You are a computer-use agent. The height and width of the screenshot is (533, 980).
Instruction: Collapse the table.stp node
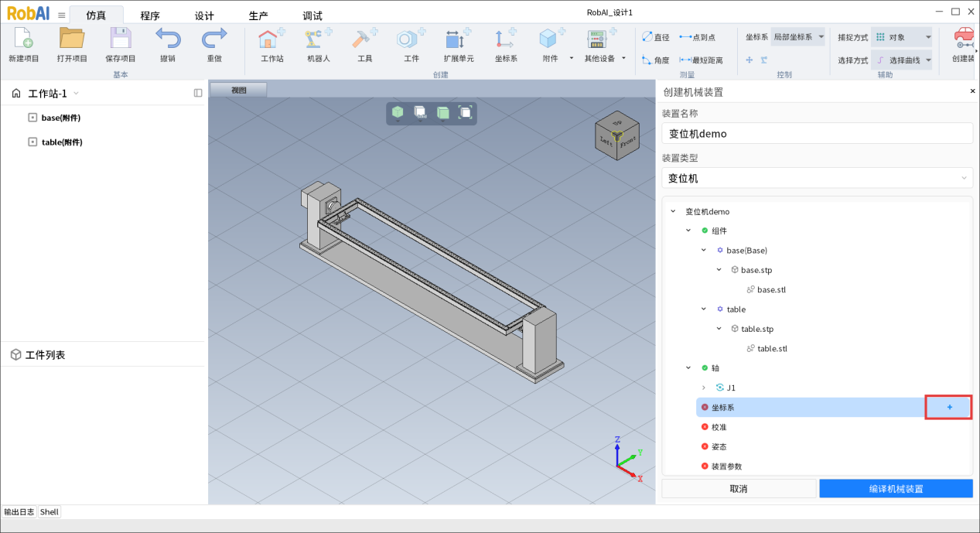[x=719, y=329]
